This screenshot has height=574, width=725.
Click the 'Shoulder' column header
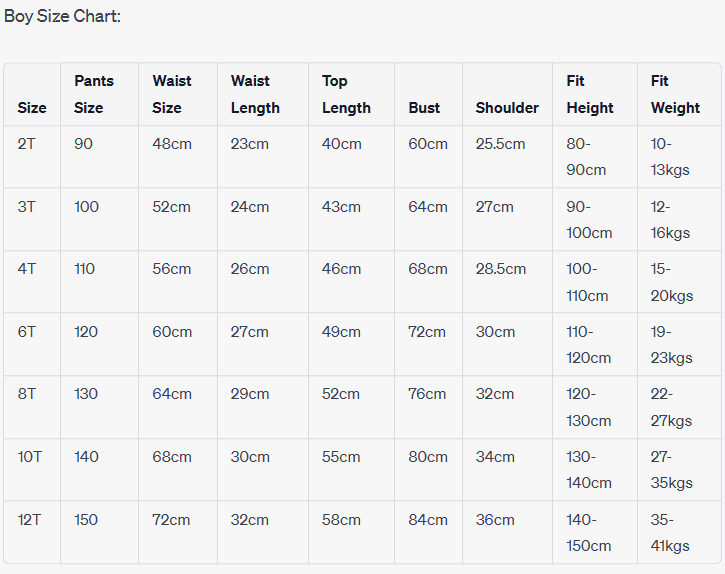click(x=507, y=108)
